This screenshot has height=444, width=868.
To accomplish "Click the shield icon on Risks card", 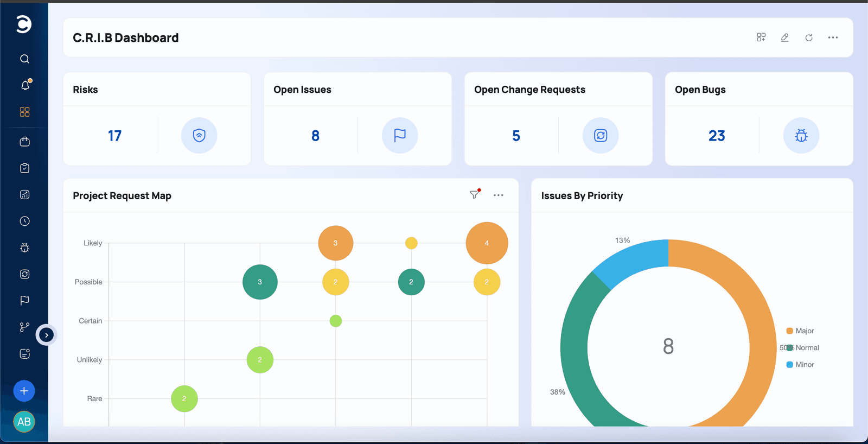I will (x=199, y=135).
